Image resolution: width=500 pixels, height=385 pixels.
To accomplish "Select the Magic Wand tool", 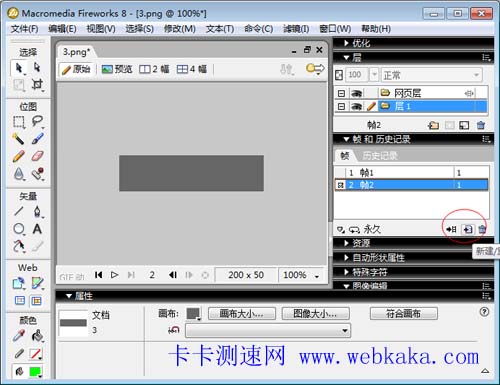I will click(19, 138).
